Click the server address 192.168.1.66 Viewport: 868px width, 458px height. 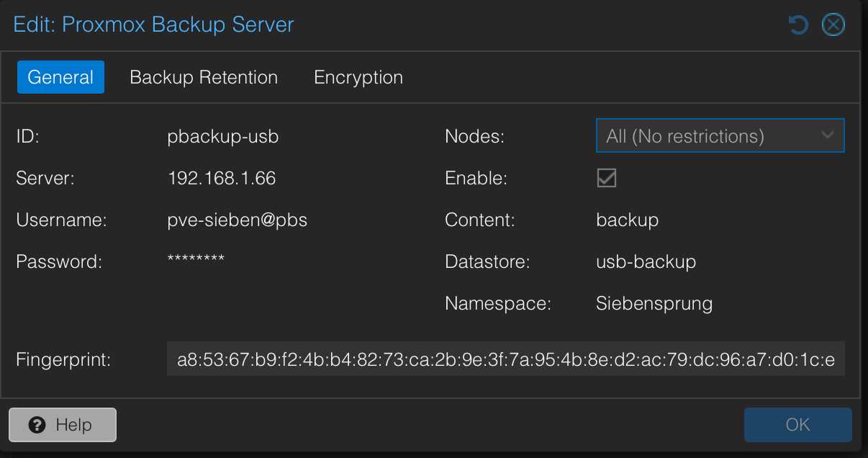pos(222,178)
